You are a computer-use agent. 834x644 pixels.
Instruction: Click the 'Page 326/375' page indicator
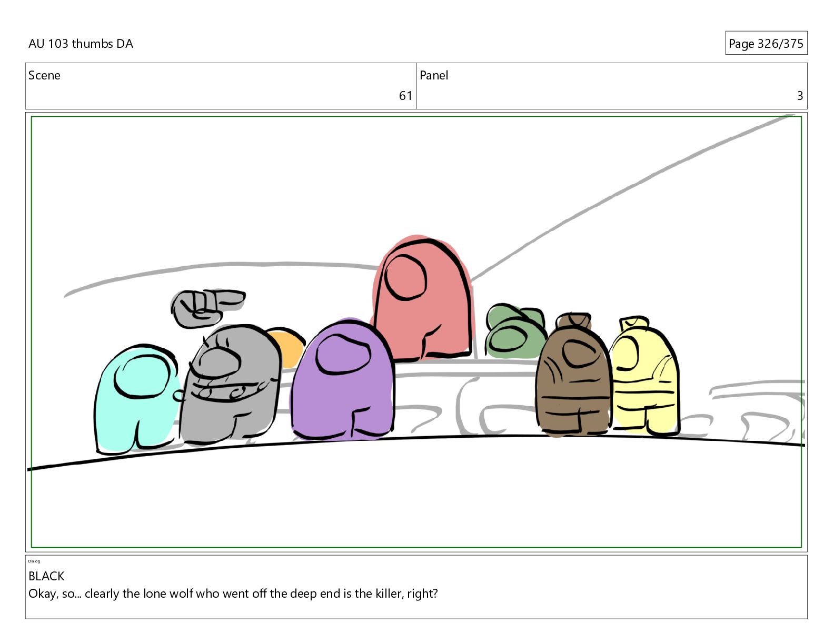coord(766,44)
